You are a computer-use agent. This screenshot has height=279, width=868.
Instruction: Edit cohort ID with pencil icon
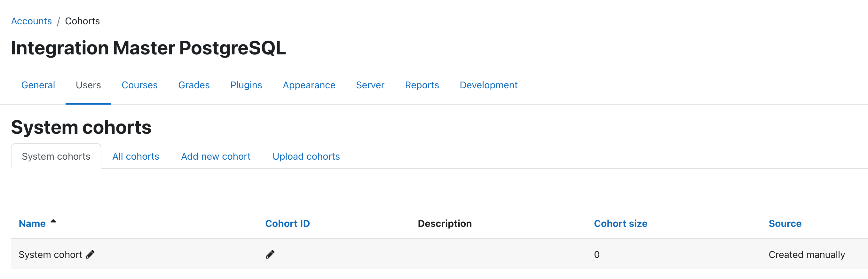click(x=270, y=254)
